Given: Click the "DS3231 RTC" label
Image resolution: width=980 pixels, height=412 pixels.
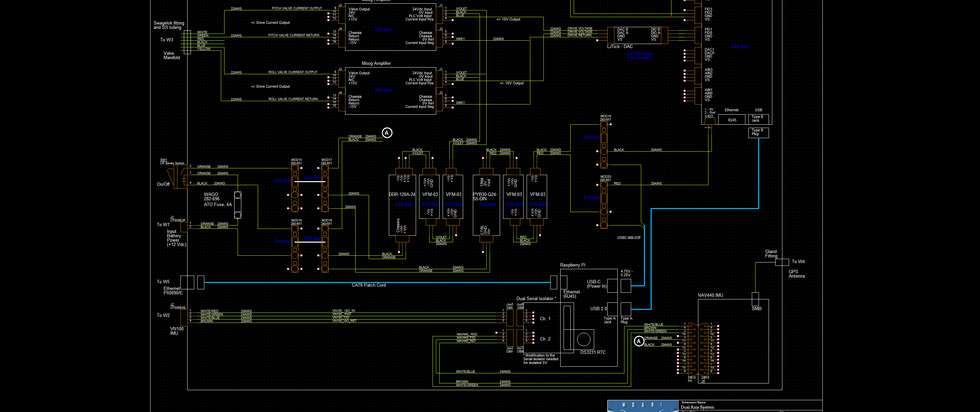Looking at the screenshot, I should (x=593, y=352).
